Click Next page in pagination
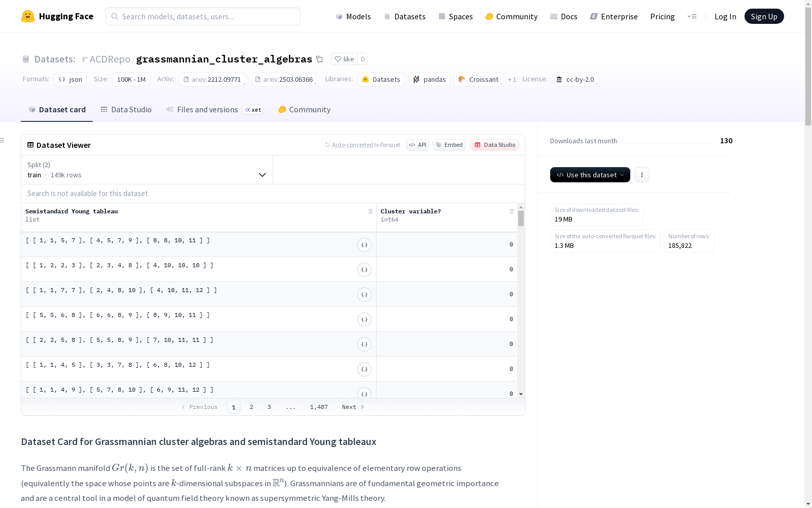The height and width of the screenshot is (508, 812). pos(353,407)
